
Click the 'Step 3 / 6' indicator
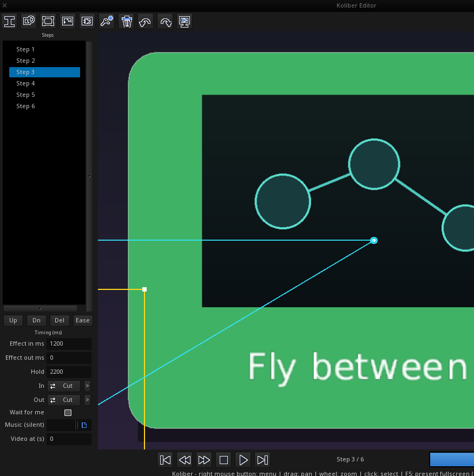[x=350, y=459]
